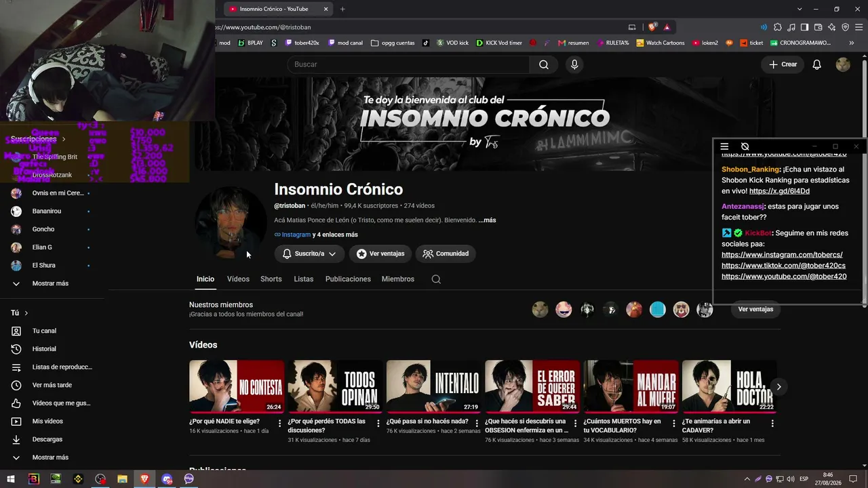Click the Historial clock icon in sidebar
Screen dimensions: 868x488
16,349
